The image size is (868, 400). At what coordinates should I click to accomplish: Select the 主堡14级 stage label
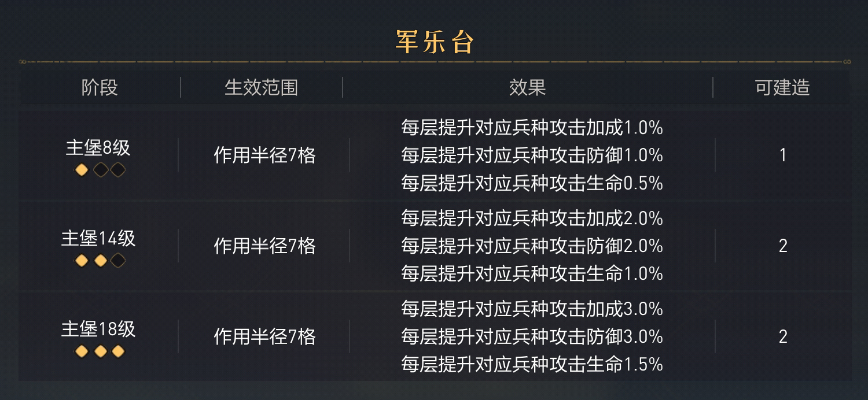pyautogui.click(x=98, y=239)
